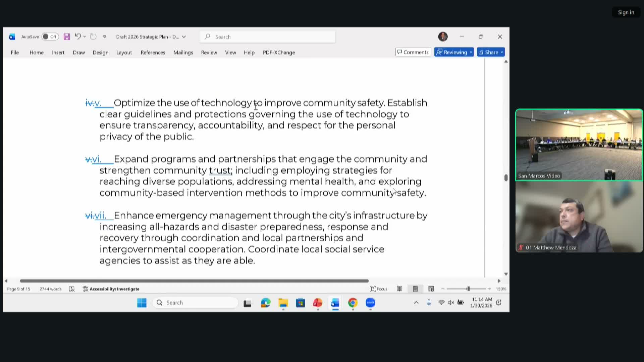The image size is (644, 362).
Task: Expand the Reviewing mode dropdown
Action: click(x=471, y=52)
